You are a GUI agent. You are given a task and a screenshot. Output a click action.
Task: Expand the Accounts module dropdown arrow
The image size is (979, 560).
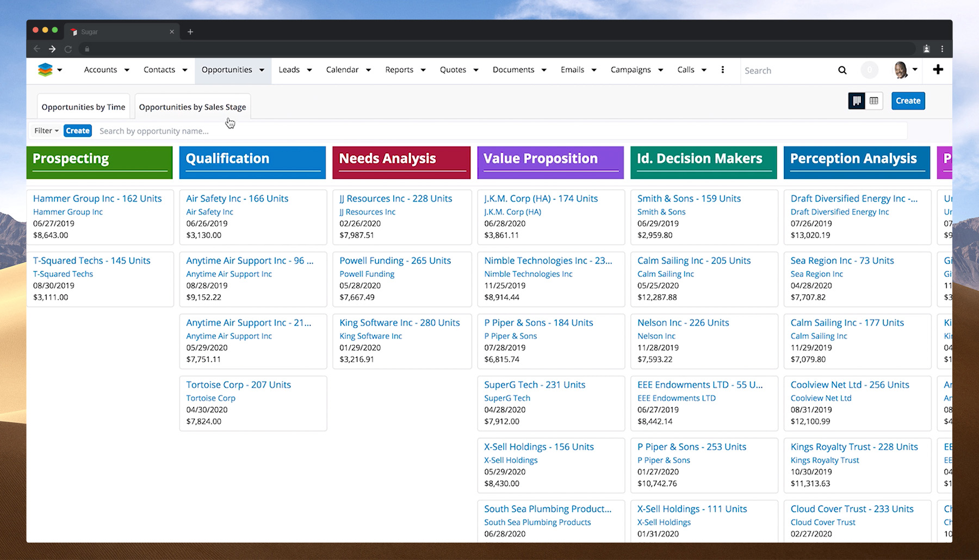[x=127, y=70]
